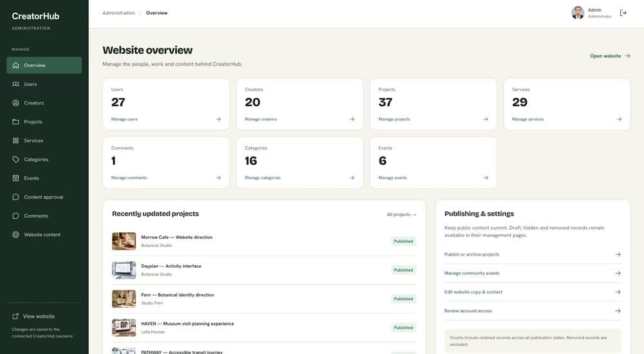Image resolution: width=644 pixels, height=354 pixels.
Task: Go to Creators in the sidebar
Action: tap(44, 103)
